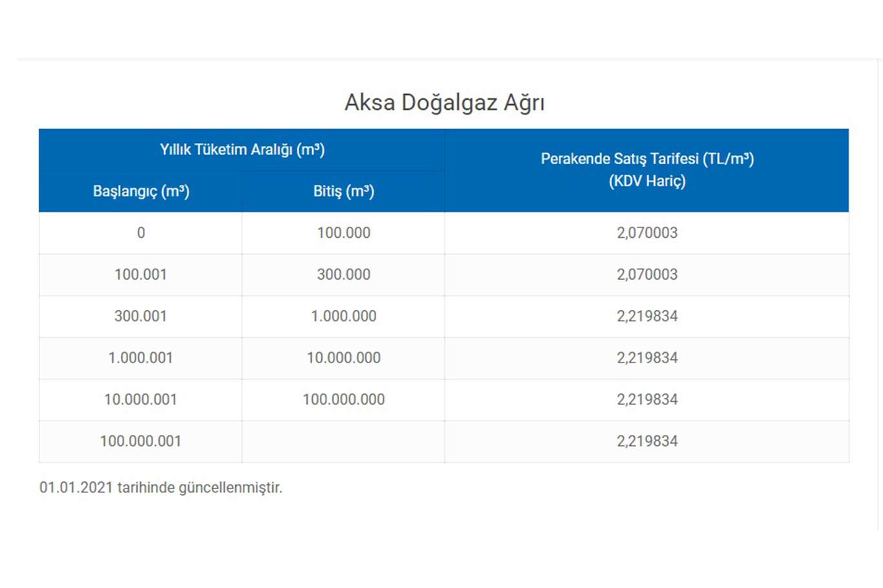Select the tariff price in the 300.001 row
This screenshot has height=588, width=883.
click(x=646, y=316)
